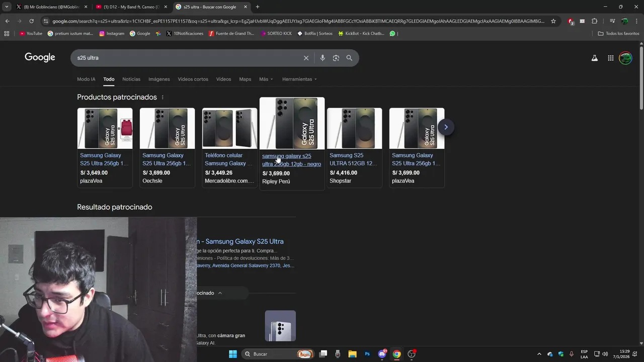Image resolution: width=644 pixels, height=362 pixels.
Task: Expand the Más search filter dropdown
Action: 266,79
